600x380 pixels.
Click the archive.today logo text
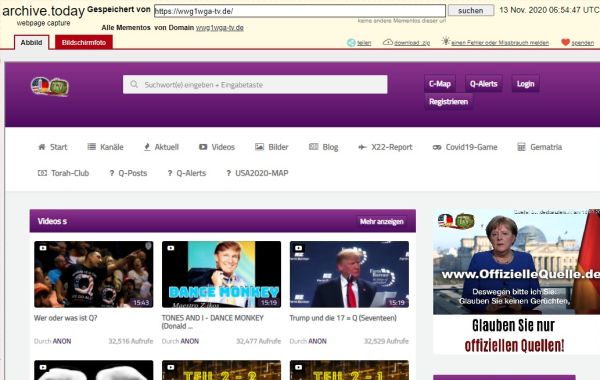(43, 11)
